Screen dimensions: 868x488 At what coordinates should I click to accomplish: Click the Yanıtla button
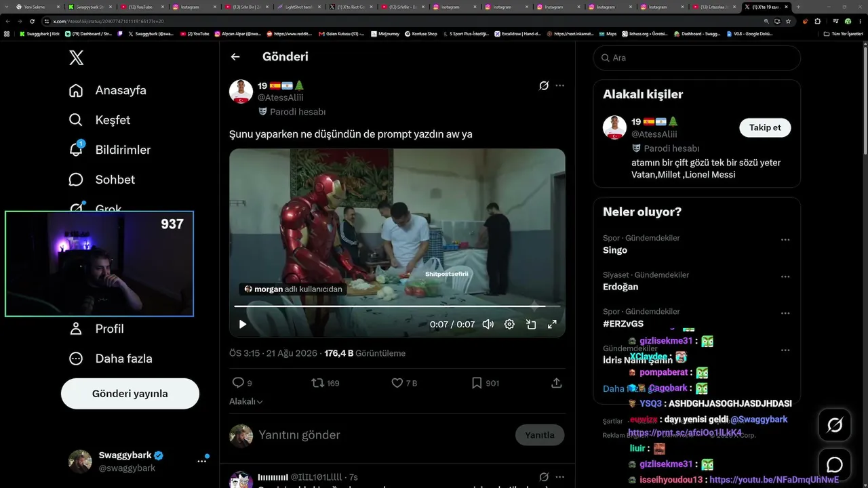click(x=540, y=435)
